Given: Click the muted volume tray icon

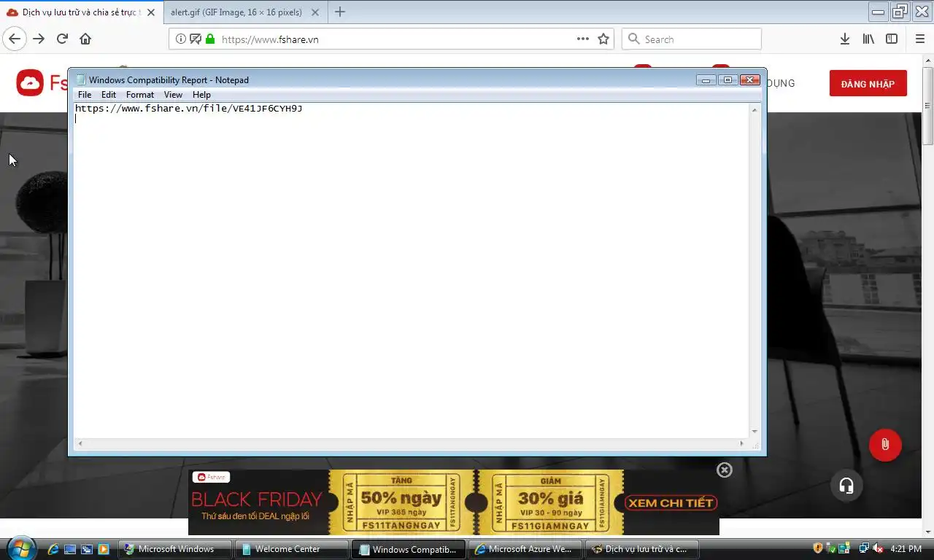Looking at the screenshot, I should (878, 548).
